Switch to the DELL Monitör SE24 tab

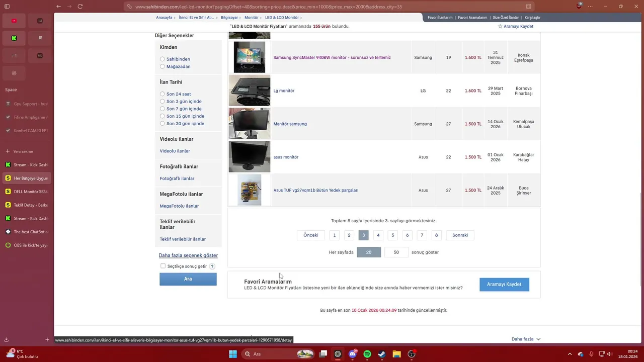(x=27, y=192)
